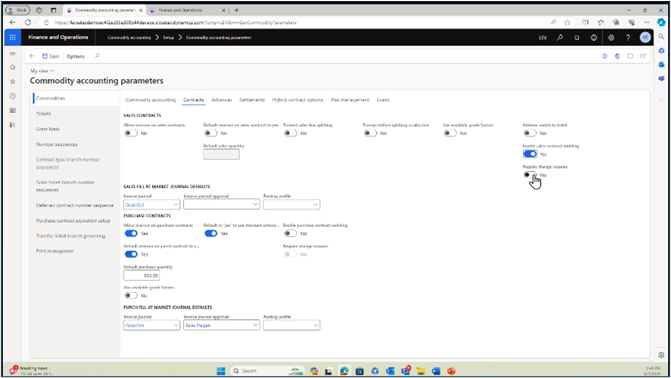Switch to the Hybrid contract options tab
The height and width of the screenshot is (378, 671).
point(298,100)
